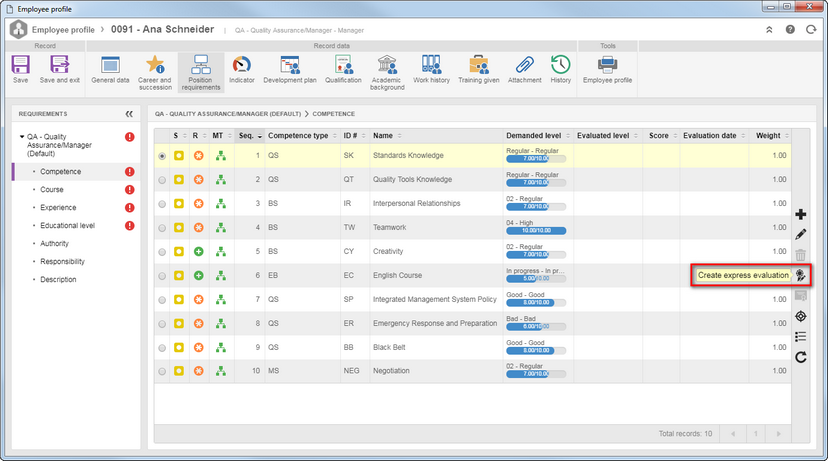Click the circular refresh icon below list icon

(801, 357)
